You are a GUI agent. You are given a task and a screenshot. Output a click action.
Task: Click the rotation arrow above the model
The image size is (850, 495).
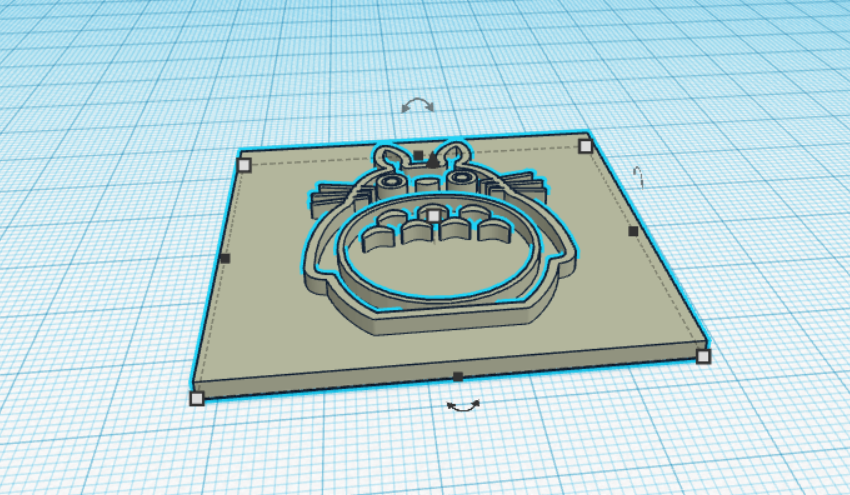point(417,105)
